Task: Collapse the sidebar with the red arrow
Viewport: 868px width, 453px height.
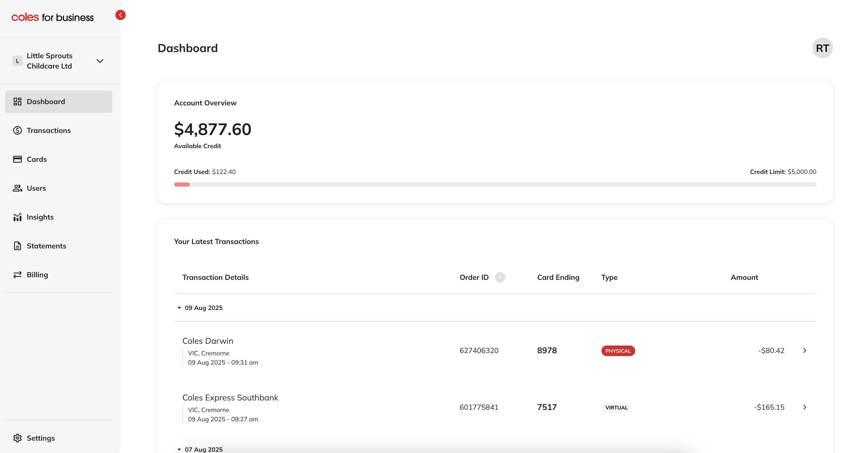Action: [121, 15]
